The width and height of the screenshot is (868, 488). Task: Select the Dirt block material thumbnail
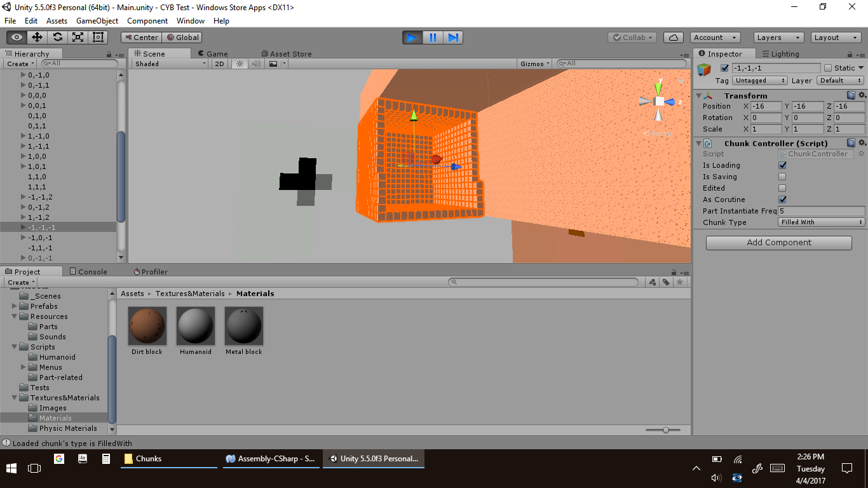click(147, 326)
